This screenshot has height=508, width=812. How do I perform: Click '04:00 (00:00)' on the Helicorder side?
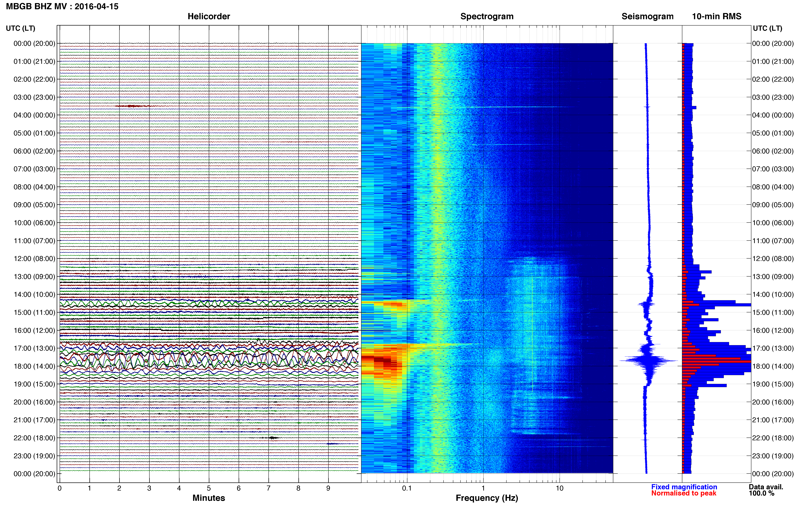tap(34, 115)
